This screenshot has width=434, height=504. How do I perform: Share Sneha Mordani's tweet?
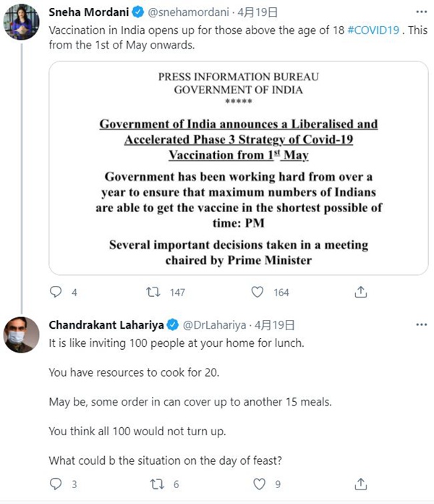coord(361,292)
